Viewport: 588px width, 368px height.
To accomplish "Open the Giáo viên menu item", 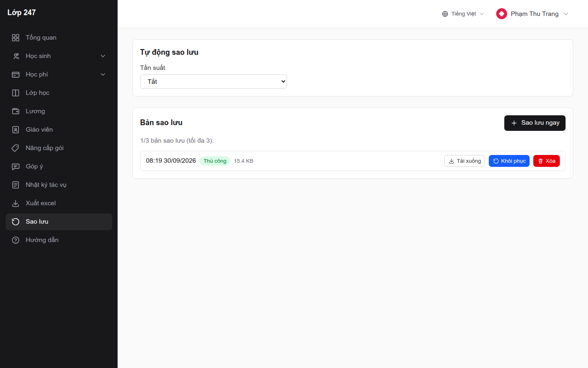I will [x=59, y=130].
